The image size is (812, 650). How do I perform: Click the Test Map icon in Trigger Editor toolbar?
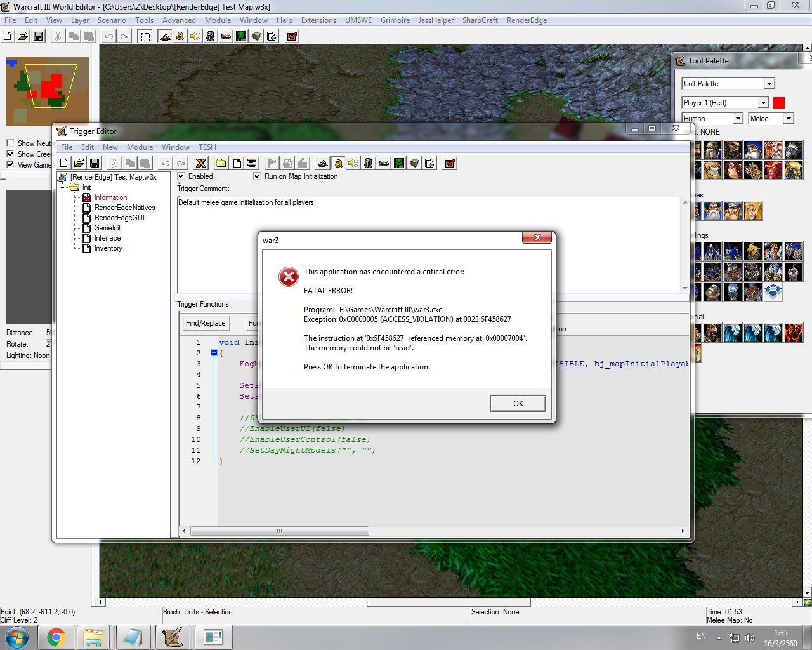point(450,163)
